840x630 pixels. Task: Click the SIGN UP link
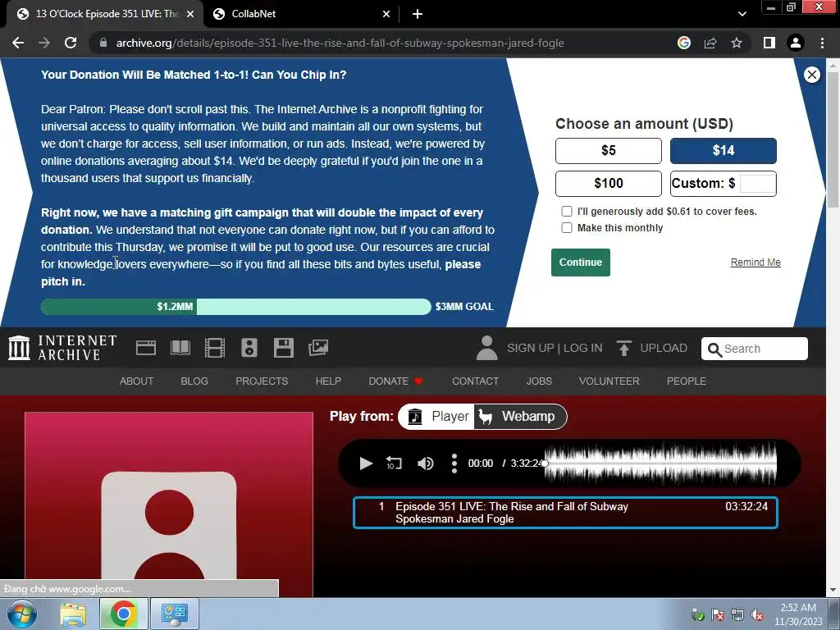click(531, 348)
